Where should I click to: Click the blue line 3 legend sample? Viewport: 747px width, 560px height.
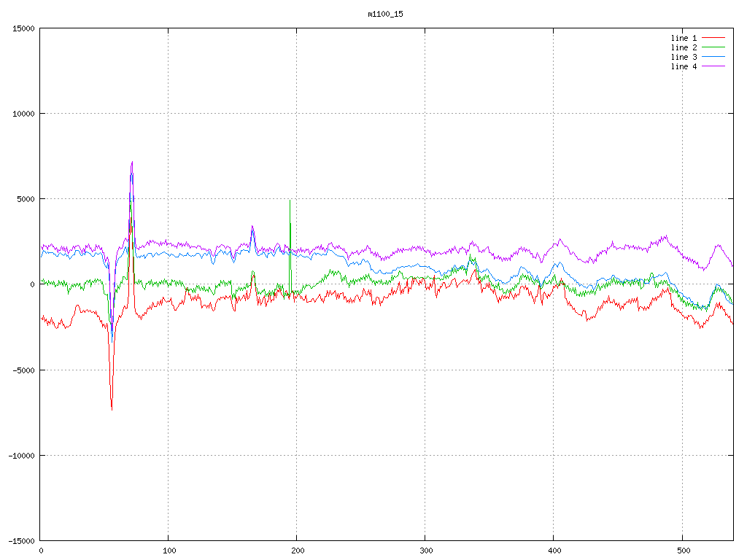[713, 57]
